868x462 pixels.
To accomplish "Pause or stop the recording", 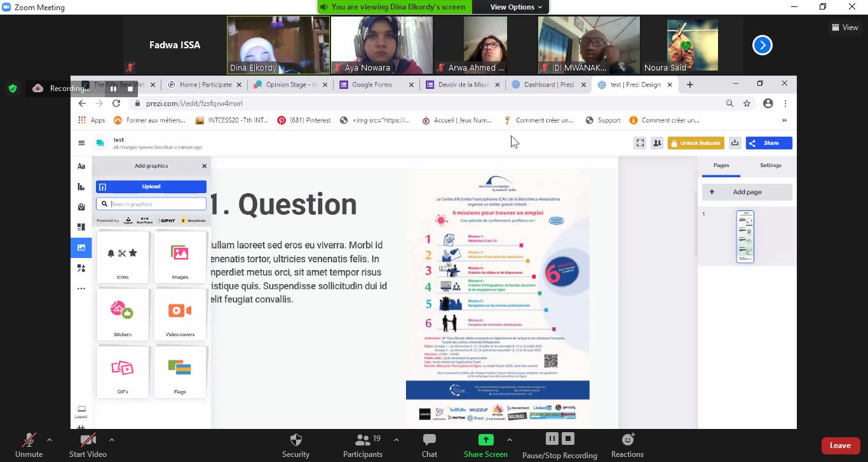I will (559, 445).
